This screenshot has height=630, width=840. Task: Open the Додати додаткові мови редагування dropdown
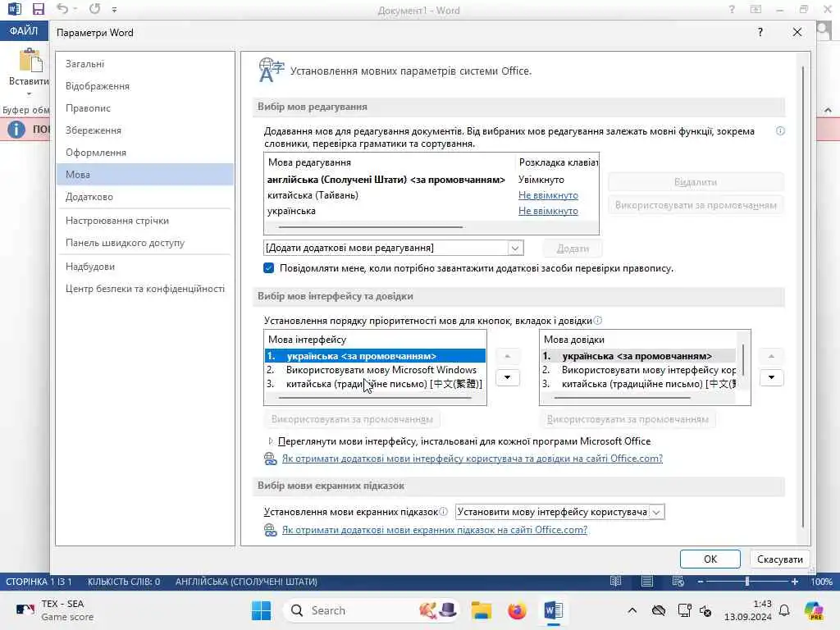(515, 248)
